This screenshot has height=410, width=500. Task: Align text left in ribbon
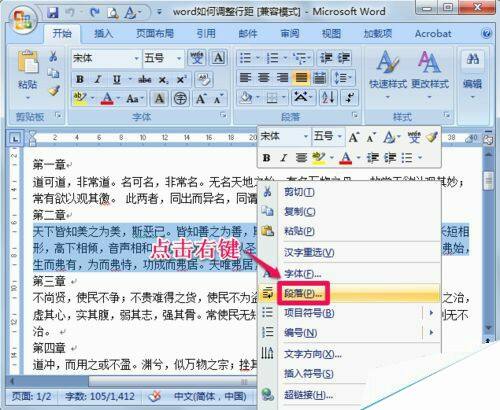tap(246, 78)
